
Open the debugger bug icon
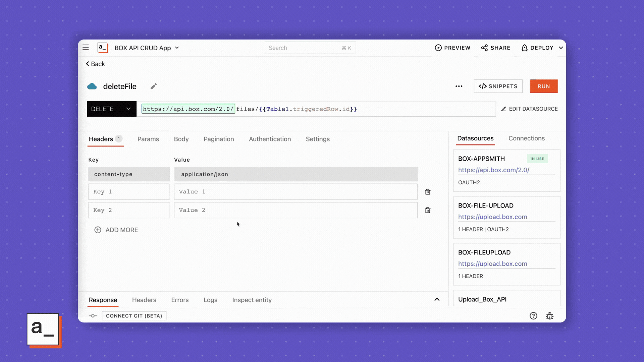click(550, 316)
